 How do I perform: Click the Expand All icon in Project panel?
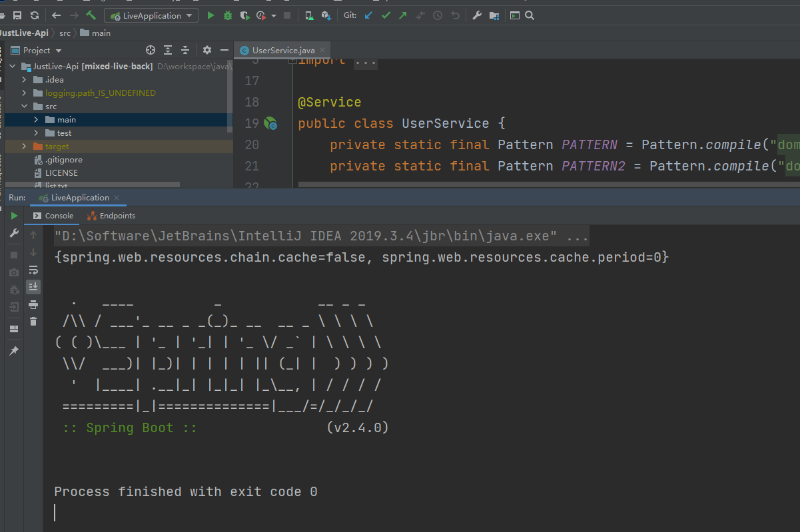pos(168,50)
